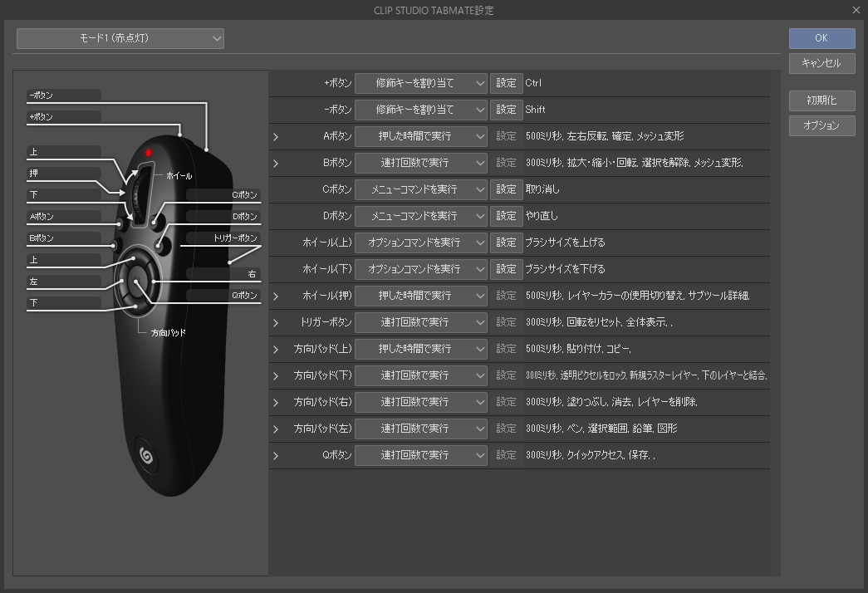The height and width of the screenshot is (593, 868).
Task: Open the 方向パッド(左) assignment type dropdown
Action: coord(421,429)
